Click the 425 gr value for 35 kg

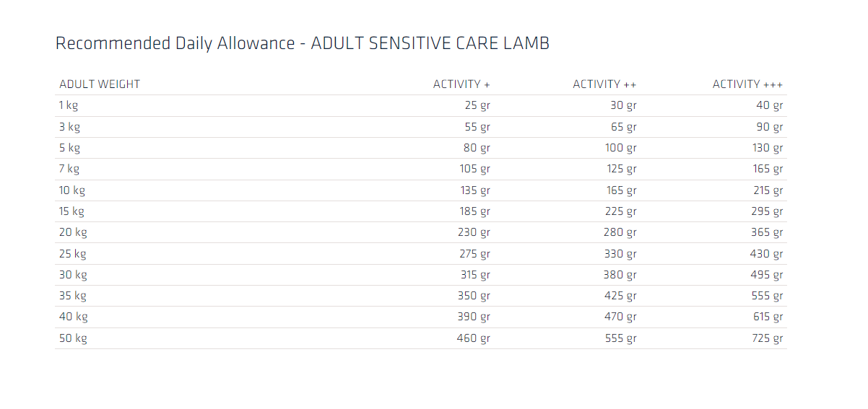[x=620, y=296]
